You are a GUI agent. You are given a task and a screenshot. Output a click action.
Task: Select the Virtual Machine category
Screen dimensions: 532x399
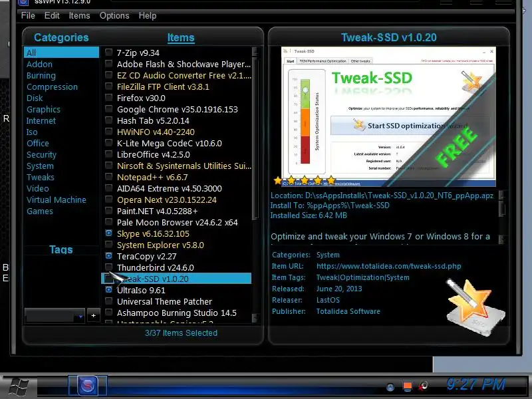pyautogui.click(x=57, y=200)
